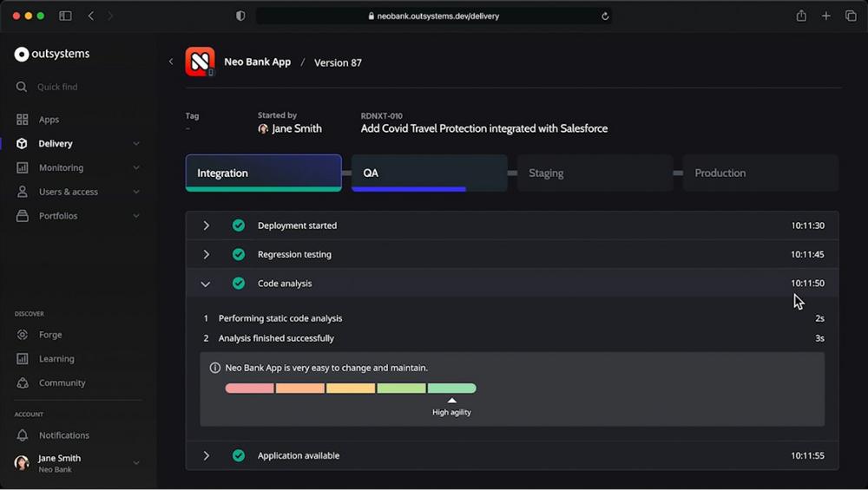
Task: Click the Neo Bank App logo icon
Action: click(200, 62)
